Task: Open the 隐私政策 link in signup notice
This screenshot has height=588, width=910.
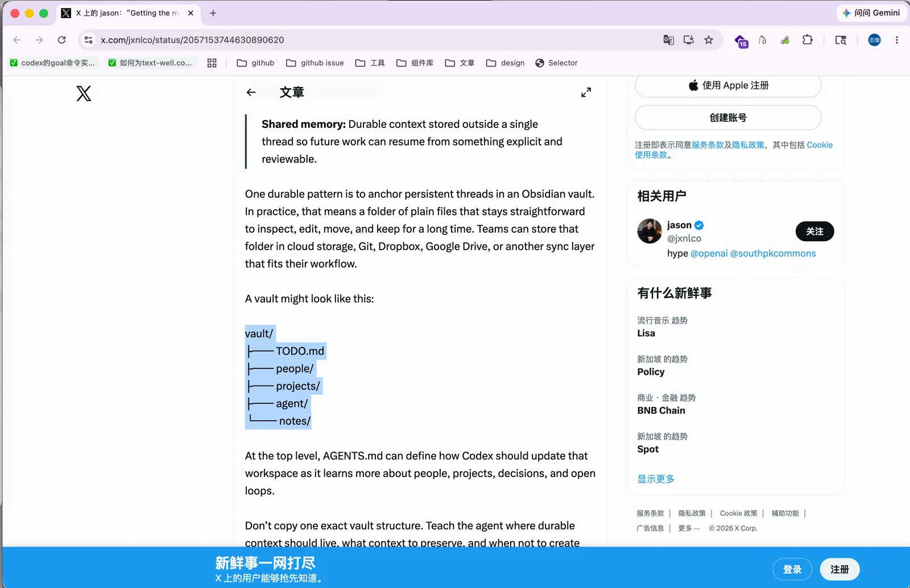Action: (748, 145)
